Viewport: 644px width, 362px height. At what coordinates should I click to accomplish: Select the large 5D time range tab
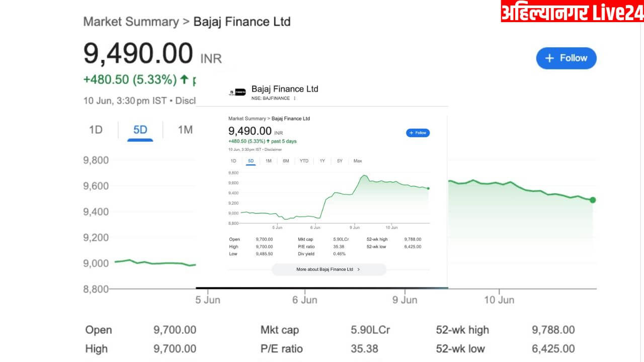pyautogui.click(x=140, y=130)
